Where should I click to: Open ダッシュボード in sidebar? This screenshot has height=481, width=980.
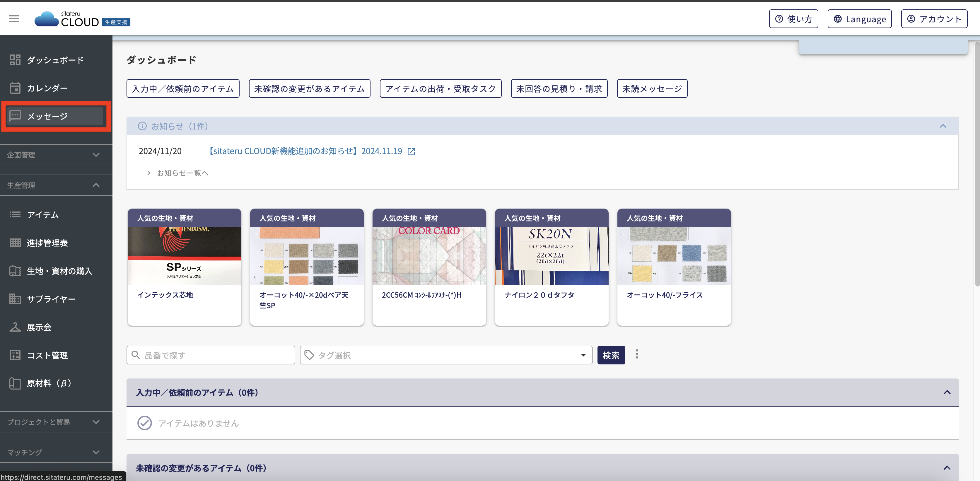pos(56,60)
